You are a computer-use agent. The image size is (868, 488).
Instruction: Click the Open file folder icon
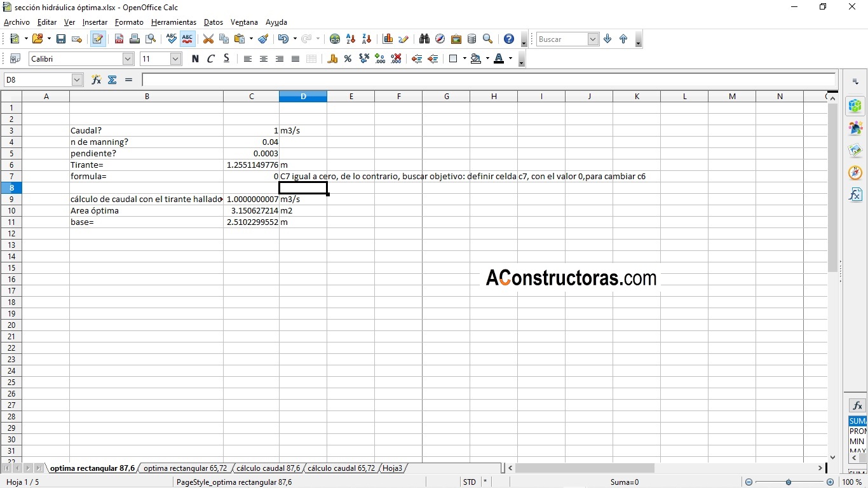[37, 39]
